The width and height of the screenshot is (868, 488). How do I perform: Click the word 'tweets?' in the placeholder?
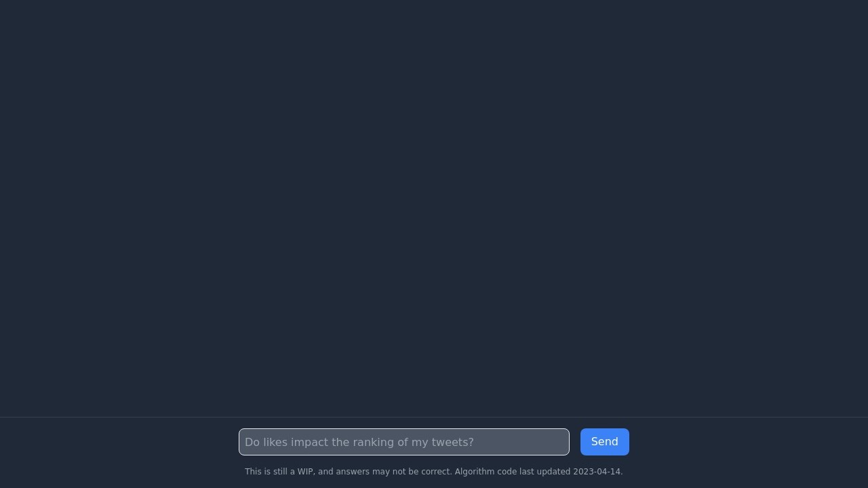(453, 442)
